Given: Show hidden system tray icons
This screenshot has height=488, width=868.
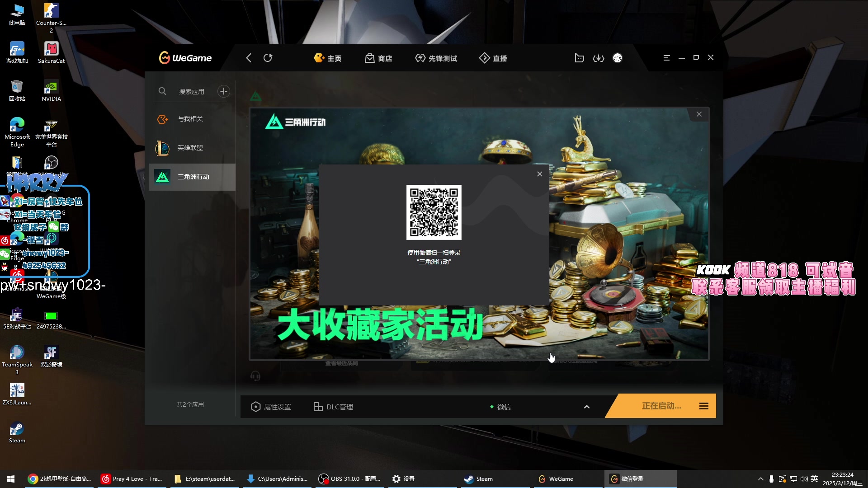Looking at the screenshot, I should pos(760,479).
